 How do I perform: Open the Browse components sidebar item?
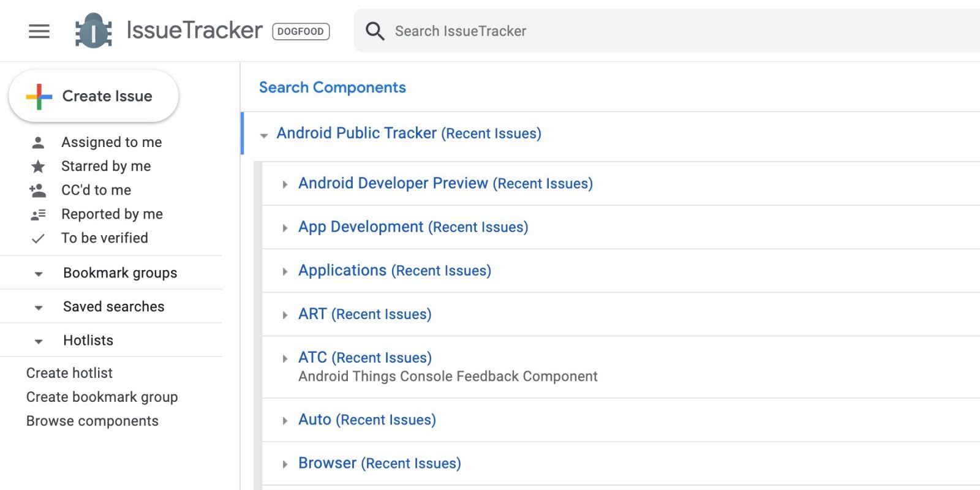[92, 421]
